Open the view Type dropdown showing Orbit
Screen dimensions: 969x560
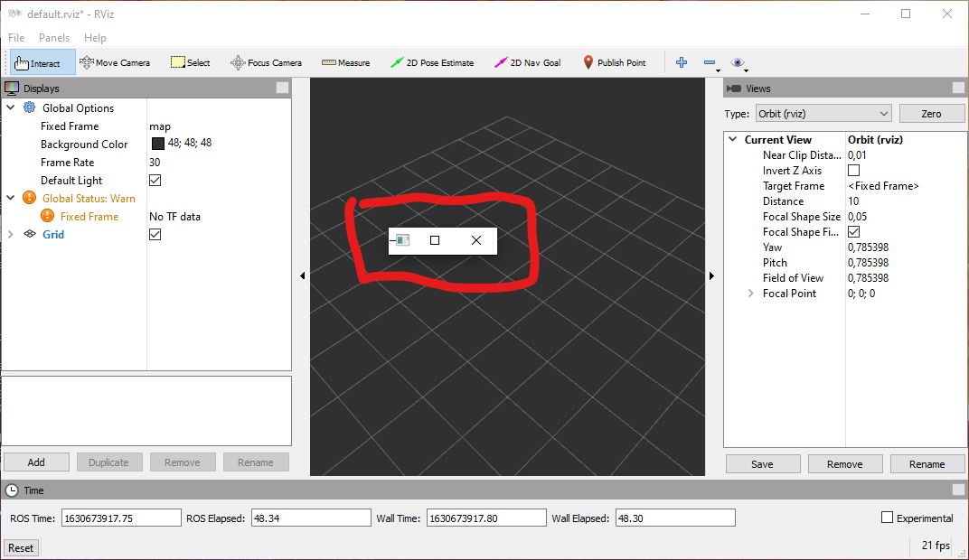click(x=822, y=112)
